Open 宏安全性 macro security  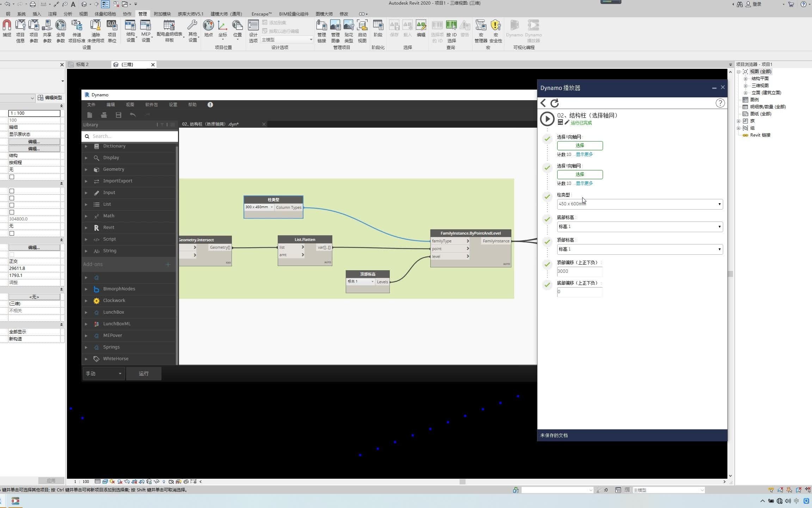[x=496, y=31]
